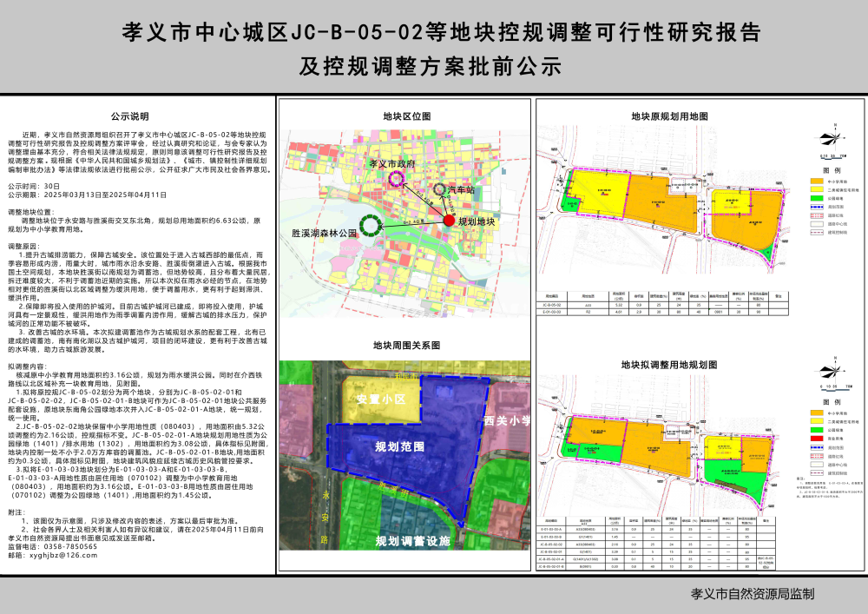Click the "图例" title of the original plan legend
The width and height of the screenshot is (868, 614).
(832, 170)
